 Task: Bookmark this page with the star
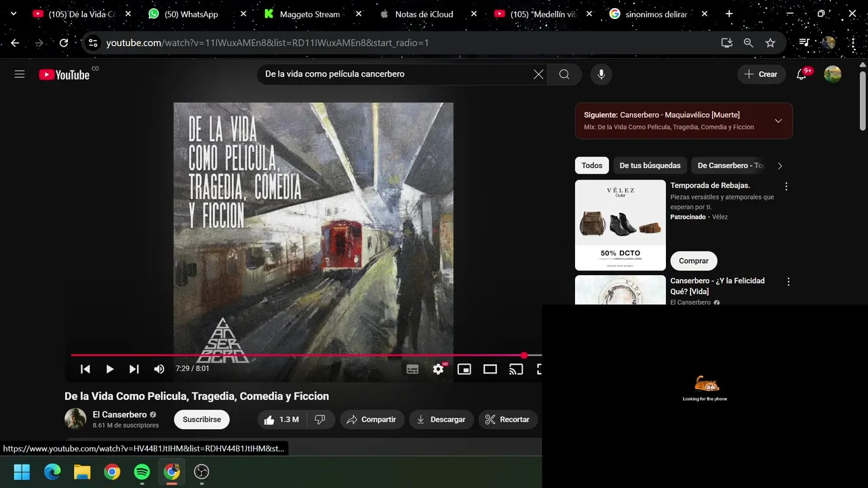point(770,43)
